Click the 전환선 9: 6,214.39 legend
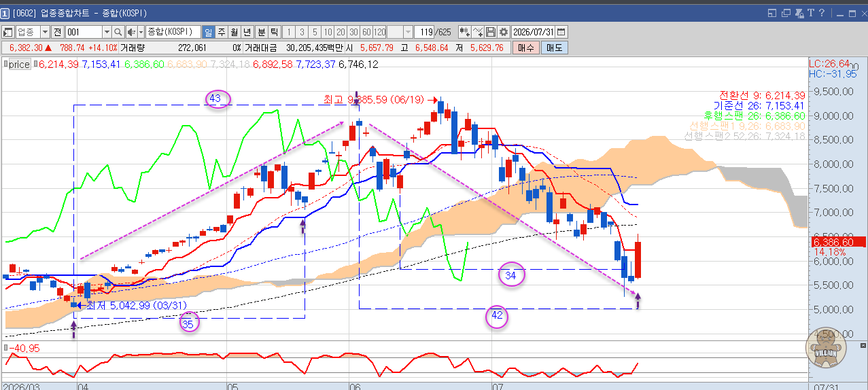The image size is (868, 390). (x=762, y=95)
